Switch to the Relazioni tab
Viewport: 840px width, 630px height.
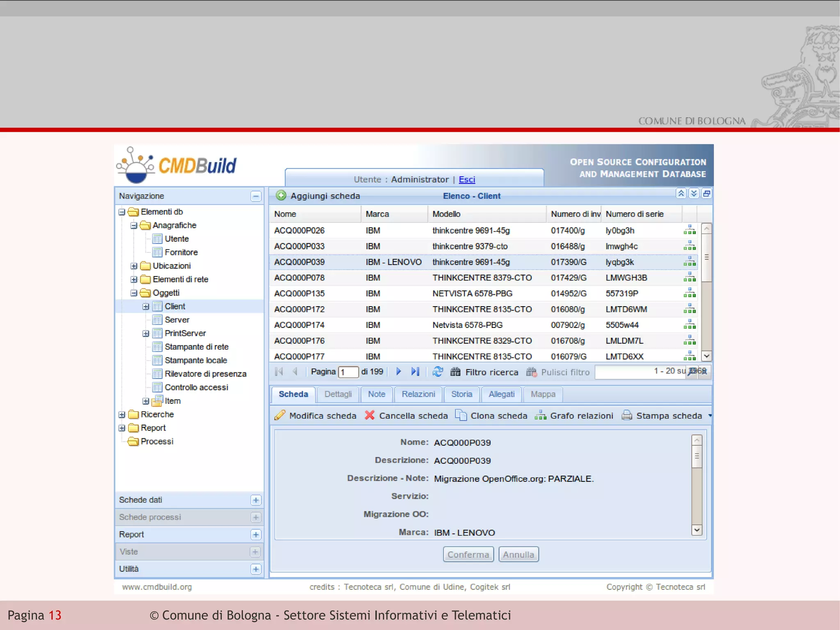point(418,394)
